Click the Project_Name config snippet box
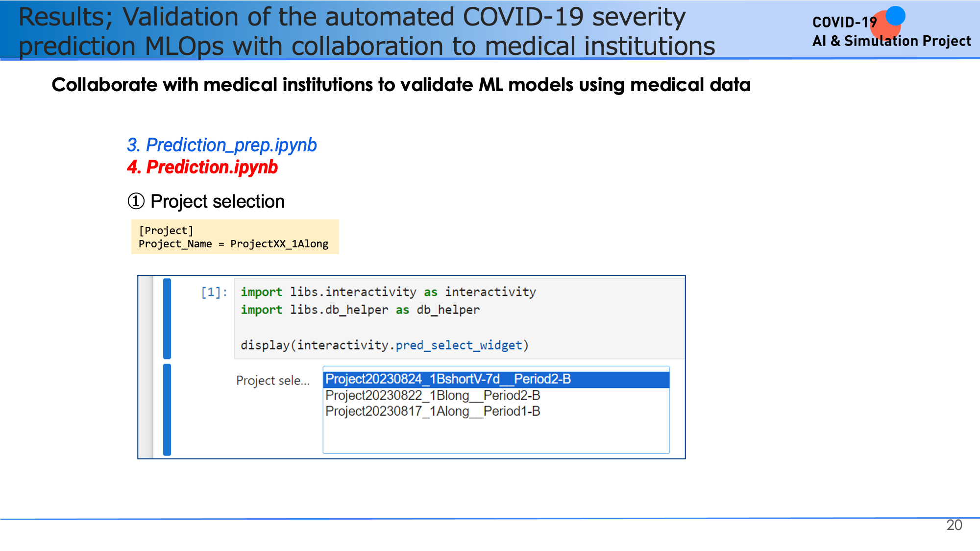Screen dimensions: 980x551 (235, 237)
